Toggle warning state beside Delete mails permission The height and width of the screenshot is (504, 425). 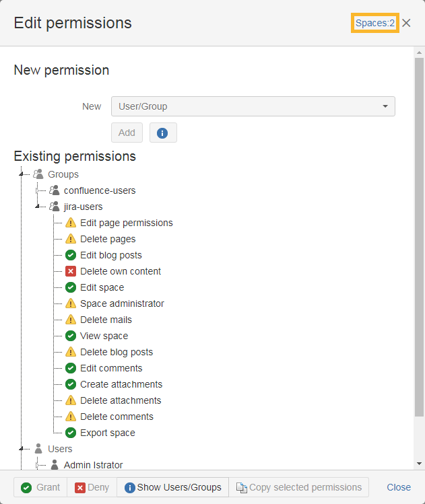[x=71, y=320]
